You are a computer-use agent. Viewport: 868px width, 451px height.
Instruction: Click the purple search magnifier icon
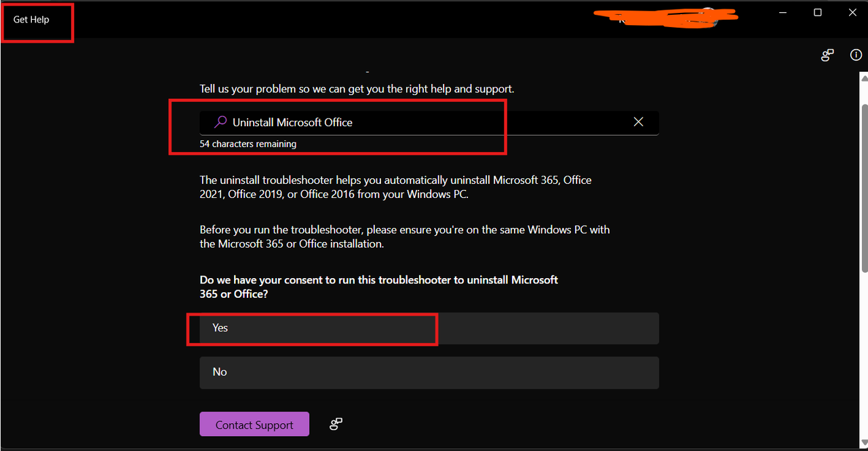220,122
